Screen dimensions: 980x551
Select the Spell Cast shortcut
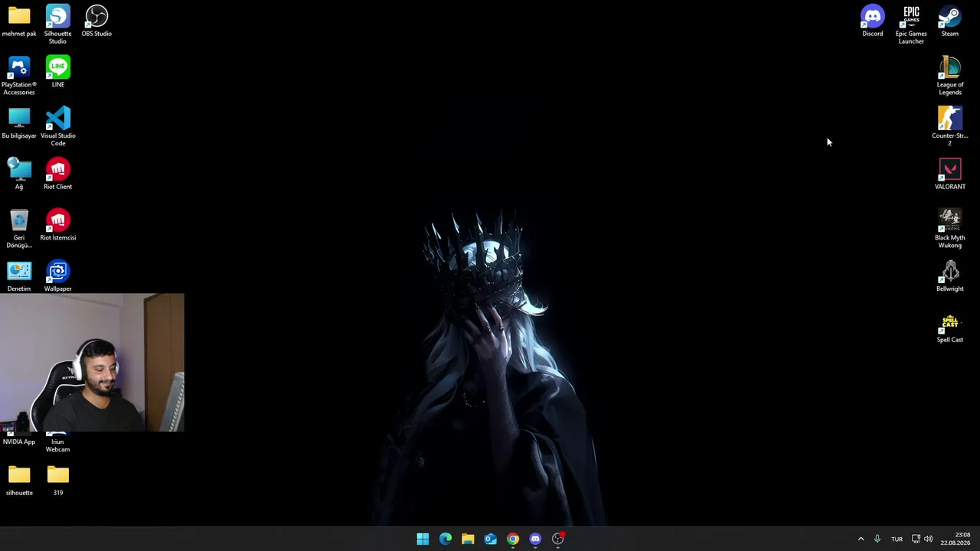[949, 328]
